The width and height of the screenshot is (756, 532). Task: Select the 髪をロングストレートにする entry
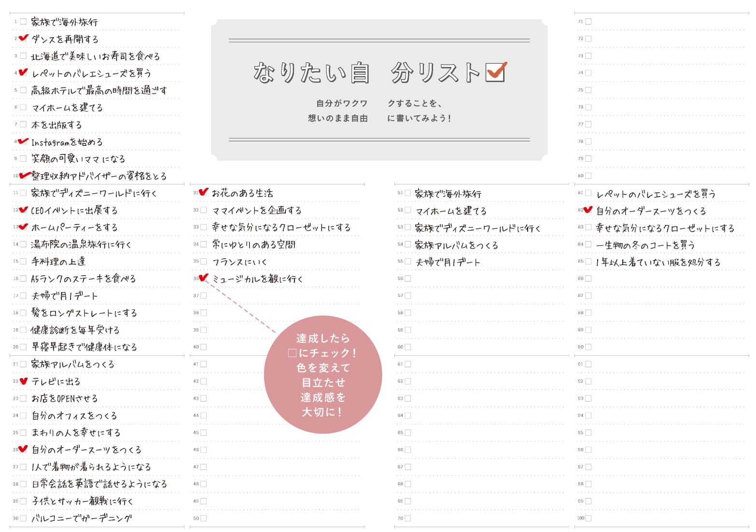84,313
